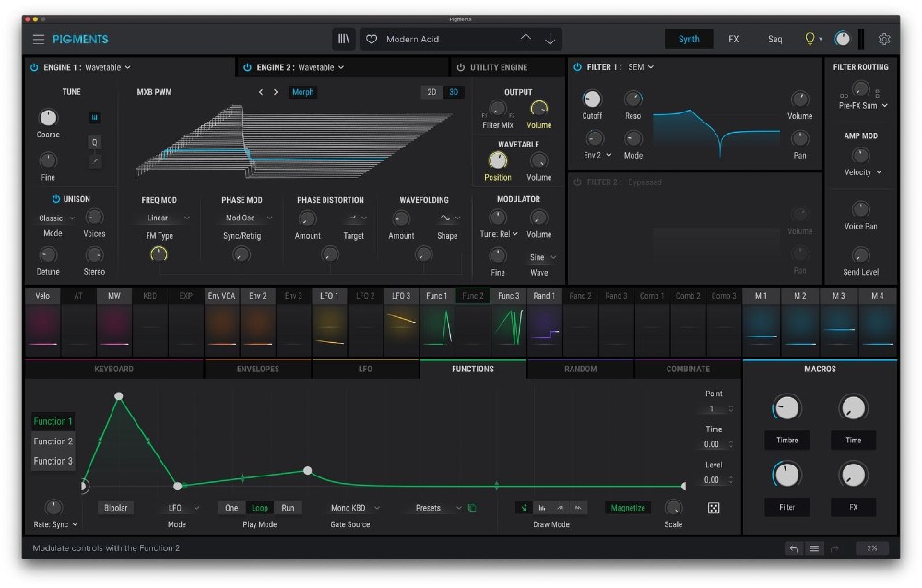The image size is (922, 588).
Task: Switch to the FX tab
Action: (x=733, y=40)
